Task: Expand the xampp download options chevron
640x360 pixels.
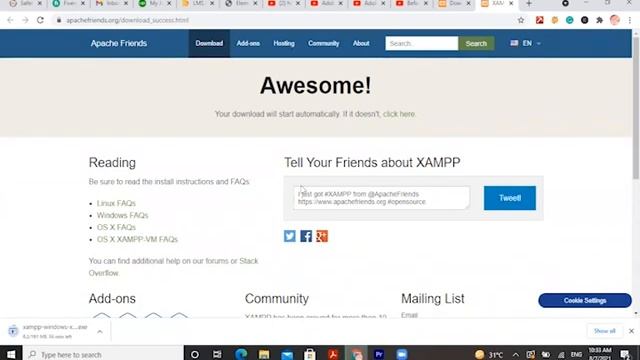Action: (100, 331)
